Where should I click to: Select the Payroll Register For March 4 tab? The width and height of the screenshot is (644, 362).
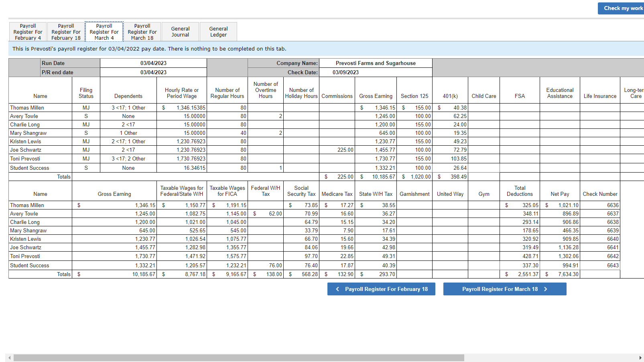104,32
